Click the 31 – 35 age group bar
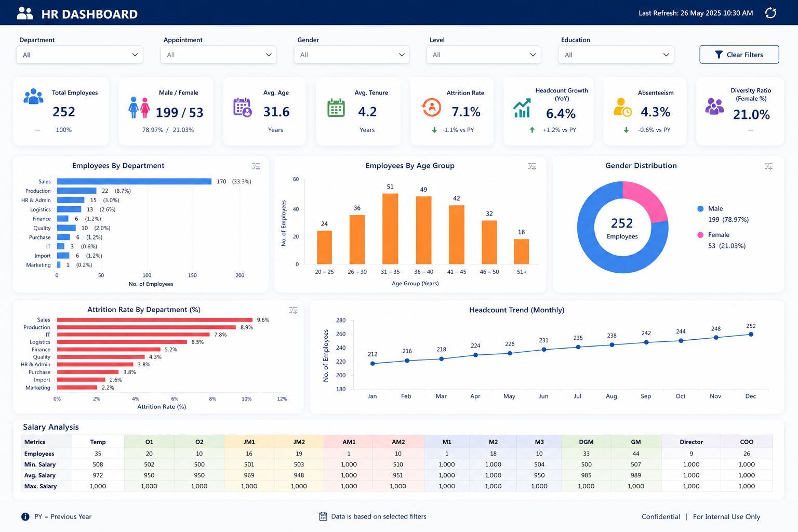Viewport: 798px width, 532px height. pos(390,229)
